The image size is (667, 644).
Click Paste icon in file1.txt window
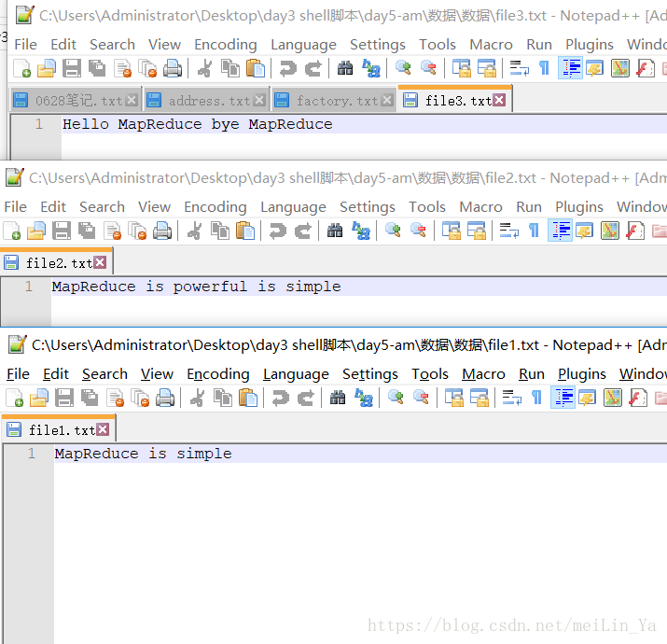[248, 398]
